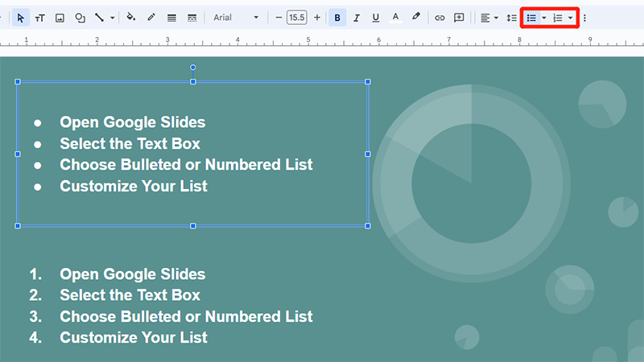Expand the line type dropdown arrow

coord(112,18)
